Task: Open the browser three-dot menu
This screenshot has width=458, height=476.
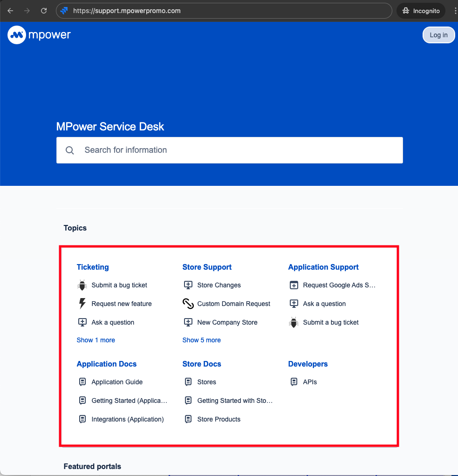Action: point(455,11)
